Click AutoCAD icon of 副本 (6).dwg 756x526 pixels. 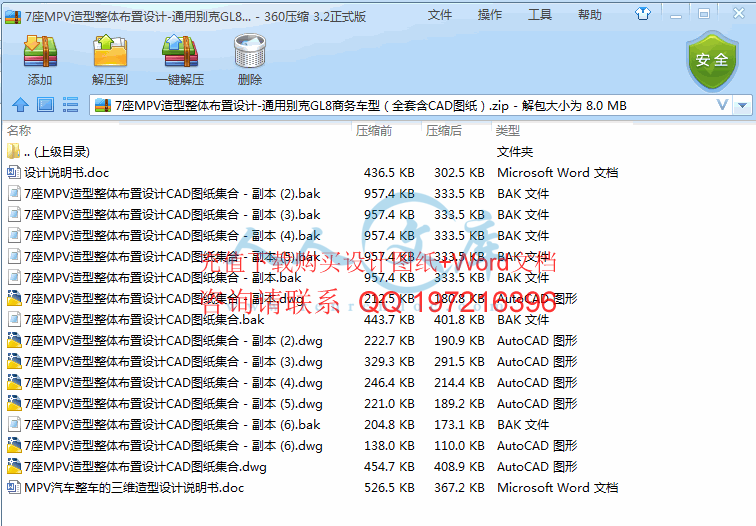(x=14, y=445)
